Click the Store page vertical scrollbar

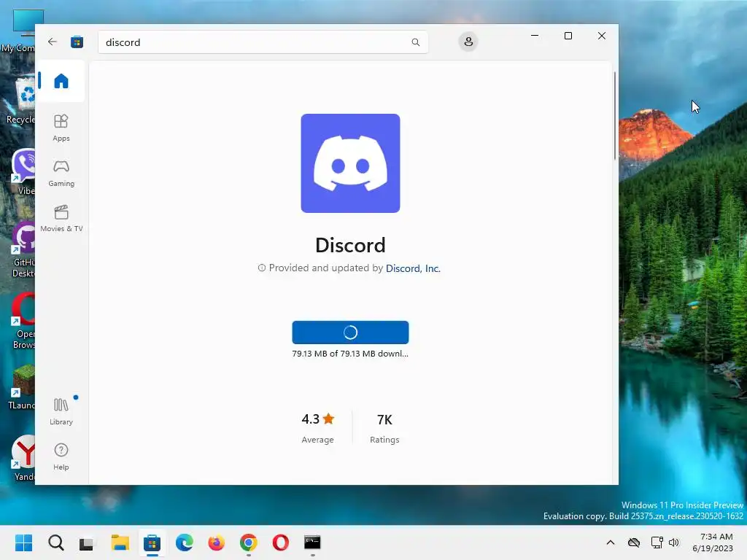click(x=614, y=116)
